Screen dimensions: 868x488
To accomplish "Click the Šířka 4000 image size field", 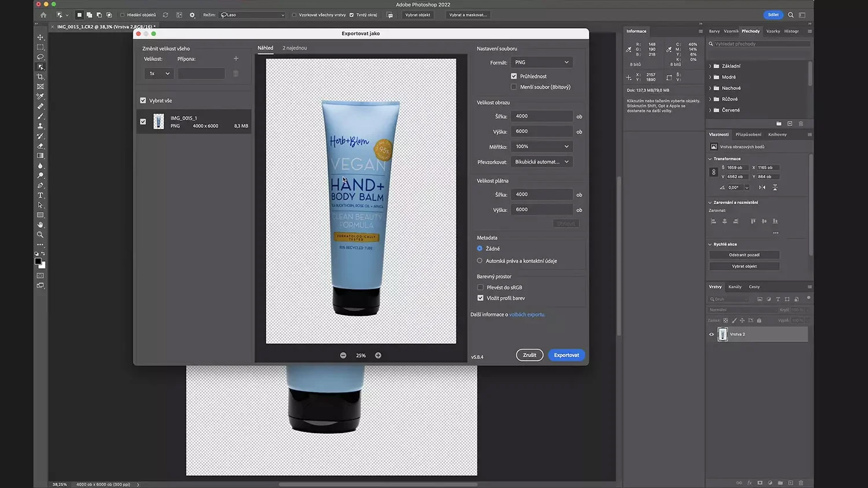I will point(542,116).
